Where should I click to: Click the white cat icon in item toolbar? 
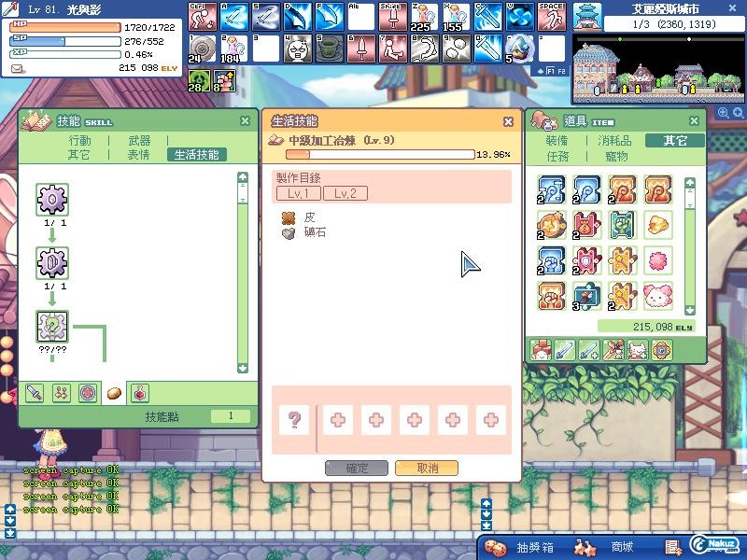click(637, 350)
